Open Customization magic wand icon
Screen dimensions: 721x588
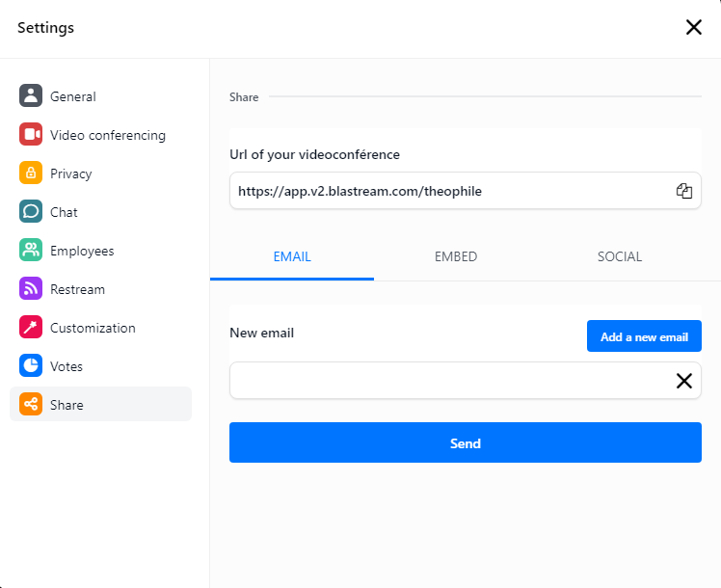coord(31,327)
